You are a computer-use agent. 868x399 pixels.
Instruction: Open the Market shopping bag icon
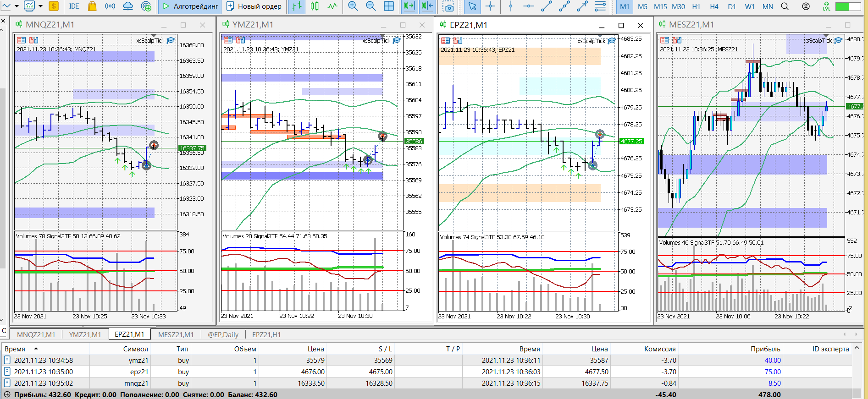pyautogui.click(x=92, y=6)
